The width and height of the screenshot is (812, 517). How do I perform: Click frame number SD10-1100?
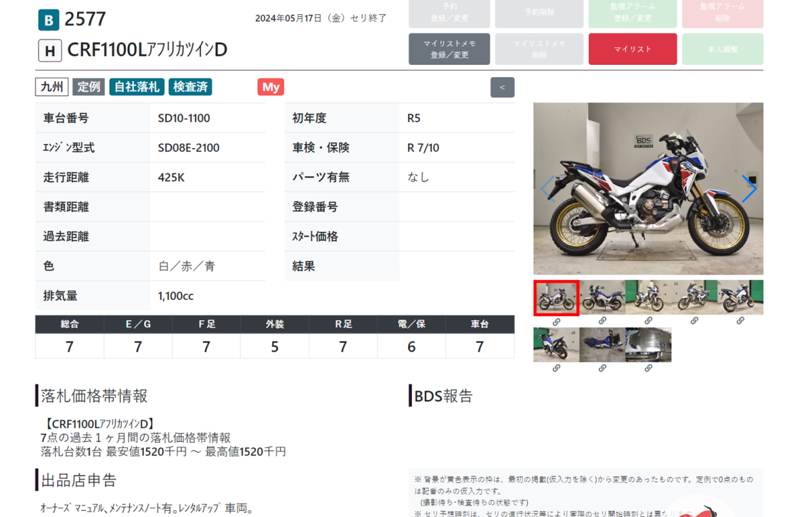(x=184, y=118)
